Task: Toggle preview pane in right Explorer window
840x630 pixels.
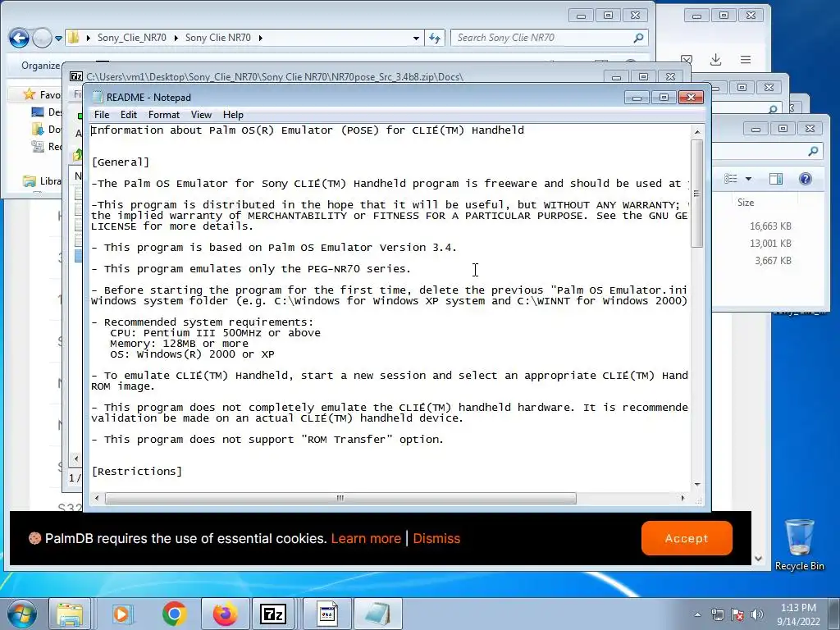Action: [x=776, y=178]
